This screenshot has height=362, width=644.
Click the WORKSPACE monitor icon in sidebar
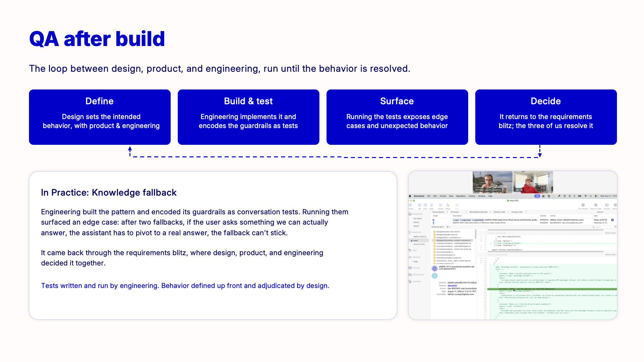click(x=410, y=214)
